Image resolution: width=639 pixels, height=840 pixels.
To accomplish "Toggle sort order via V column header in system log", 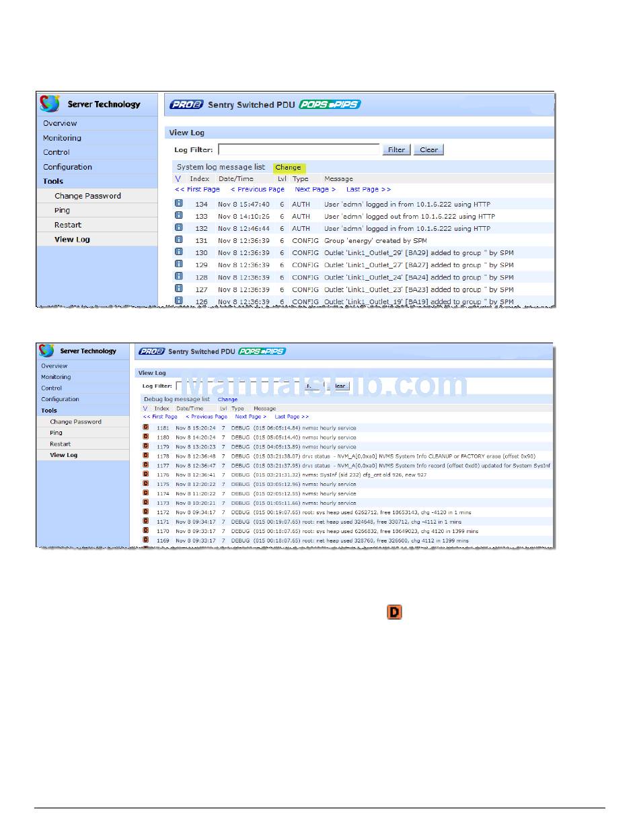I will 178,179.
